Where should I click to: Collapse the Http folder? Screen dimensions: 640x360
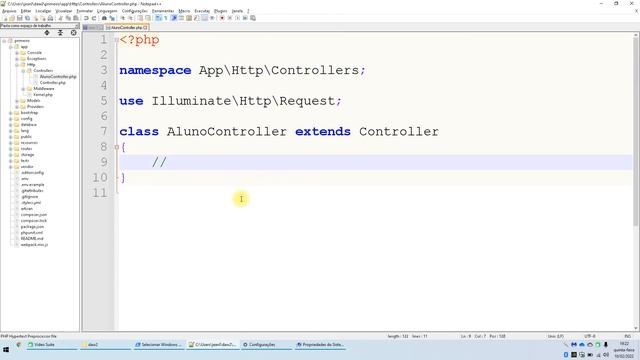[17, 65]
